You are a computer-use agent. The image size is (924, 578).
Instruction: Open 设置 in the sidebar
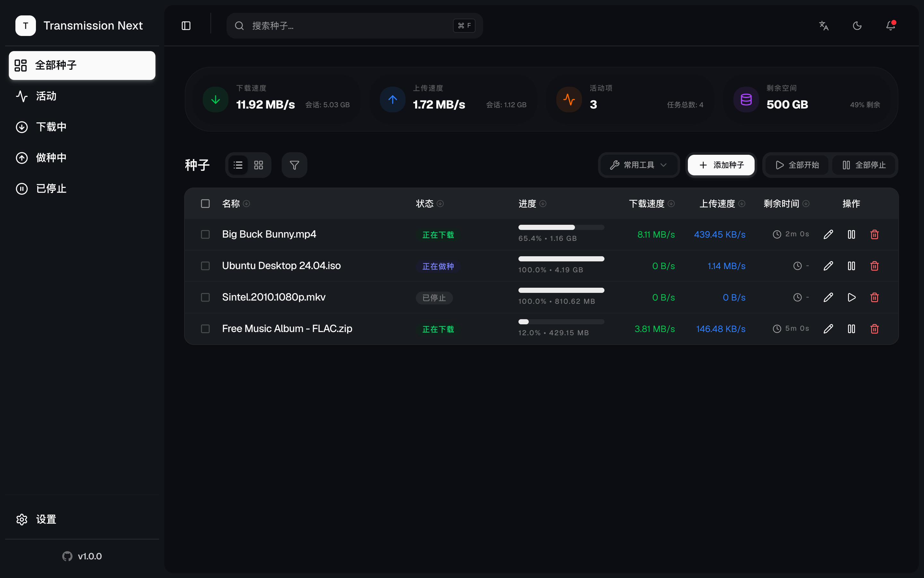82,520
